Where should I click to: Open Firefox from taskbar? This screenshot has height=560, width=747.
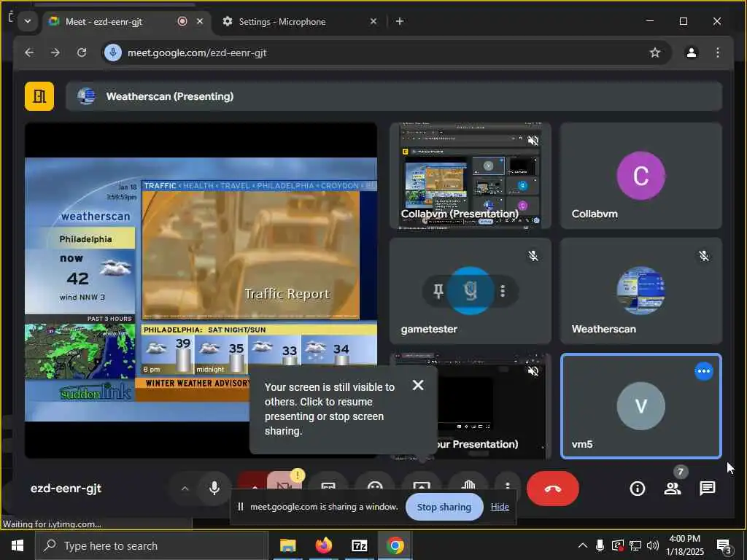click(323, 545)
